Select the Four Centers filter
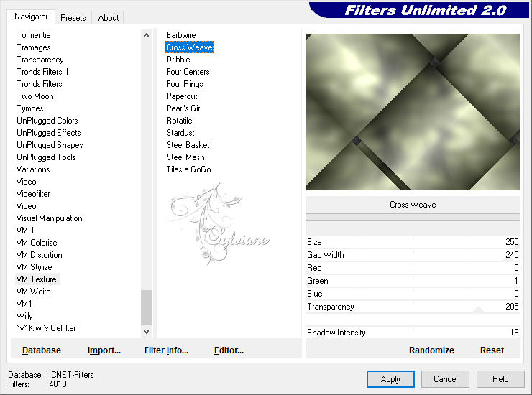The width and height of the screenshot is (532, 395). pyautogui.click(x=188, y=72)
